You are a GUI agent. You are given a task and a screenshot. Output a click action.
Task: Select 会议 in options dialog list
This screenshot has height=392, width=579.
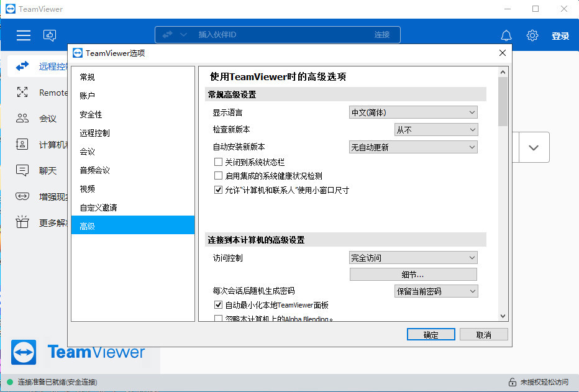tap(133, 152)
